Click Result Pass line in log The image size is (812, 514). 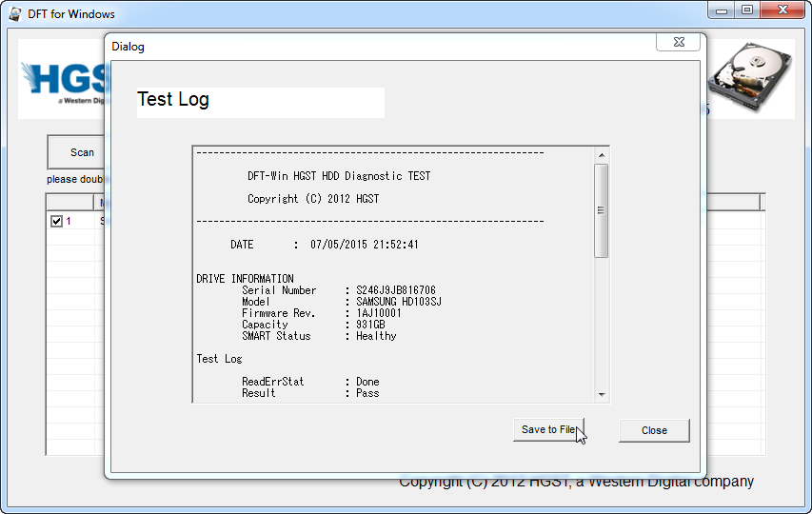(x=310, y=393)
